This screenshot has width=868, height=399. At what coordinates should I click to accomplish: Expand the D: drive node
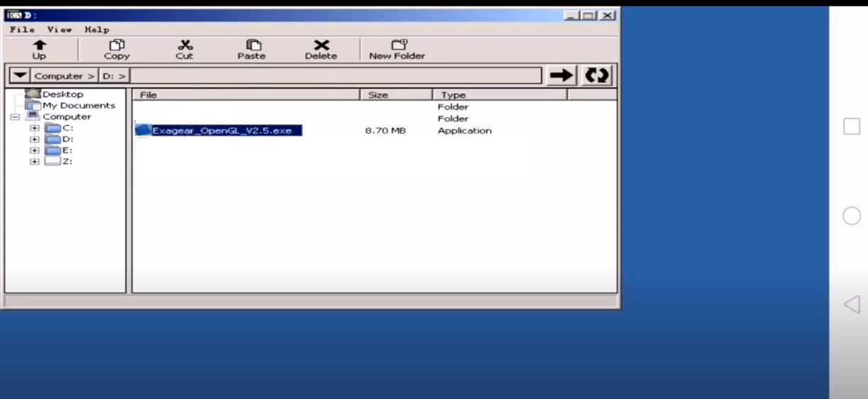[34, 140]
